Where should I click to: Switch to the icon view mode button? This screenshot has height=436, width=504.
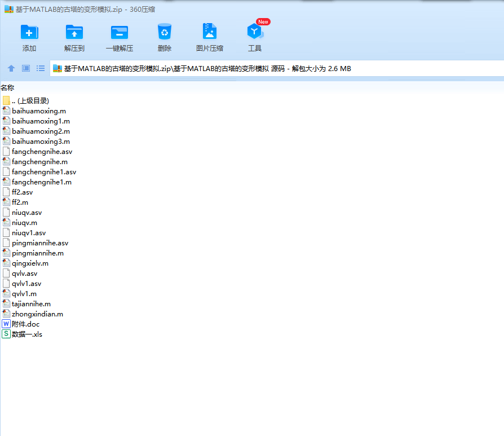click(26, 68)
